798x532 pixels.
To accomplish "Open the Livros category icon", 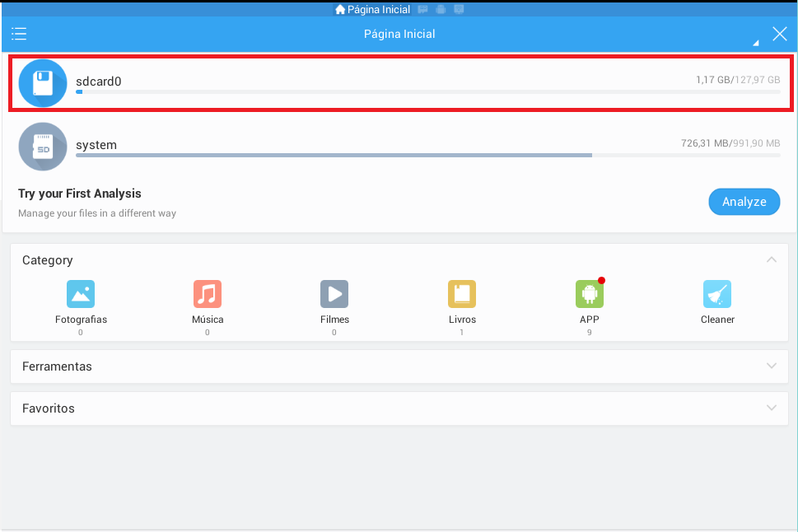I will 462,294.
